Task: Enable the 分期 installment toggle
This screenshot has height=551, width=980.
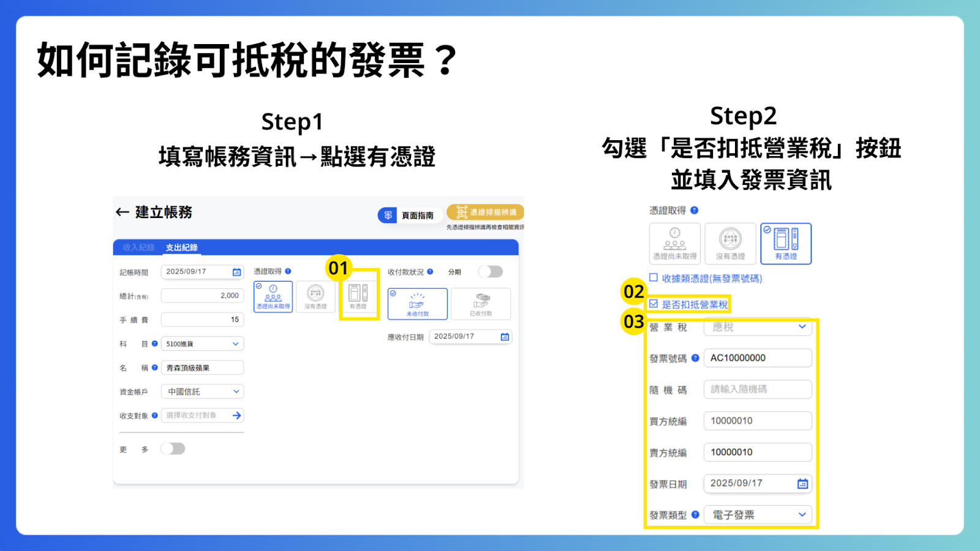Action: pyautogui.click(x=490, y=271)
